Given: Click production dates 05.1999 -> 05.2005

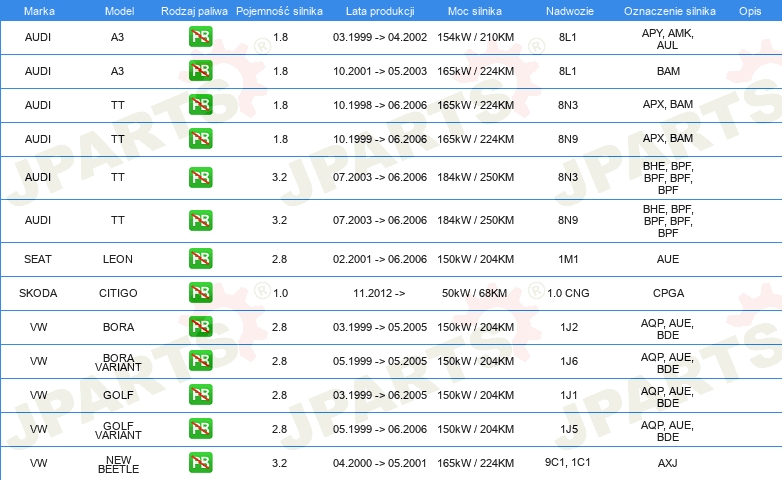Looking at the screenshot, I should 380,361.
